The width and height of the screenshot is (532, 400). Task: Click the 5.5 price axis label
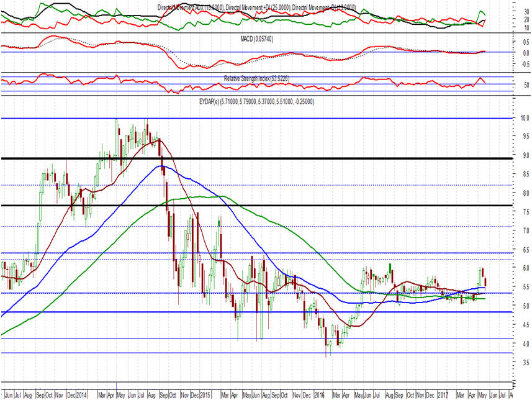pyautogui.click(x=526, y=287)
